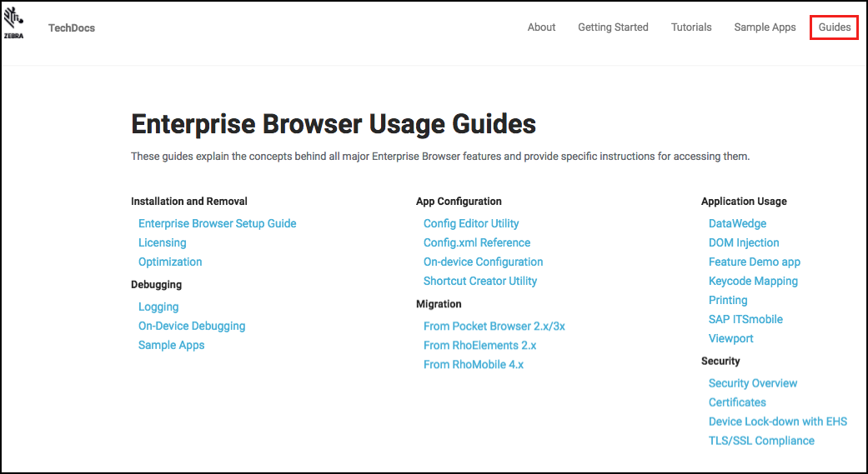
Task: Open the Logging guide
Action: [158, 307]
